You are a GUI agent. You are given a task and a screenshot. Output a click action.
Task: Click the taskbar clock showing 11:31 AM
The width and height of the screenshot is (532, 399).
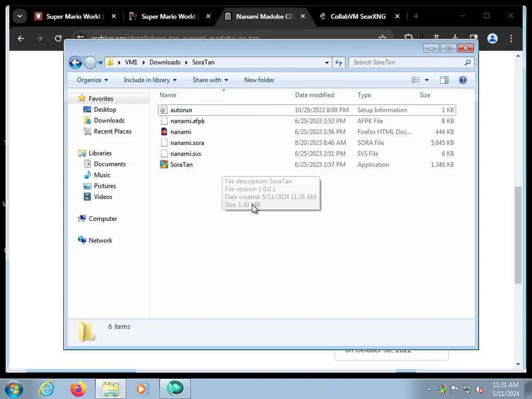pos(506,389)
